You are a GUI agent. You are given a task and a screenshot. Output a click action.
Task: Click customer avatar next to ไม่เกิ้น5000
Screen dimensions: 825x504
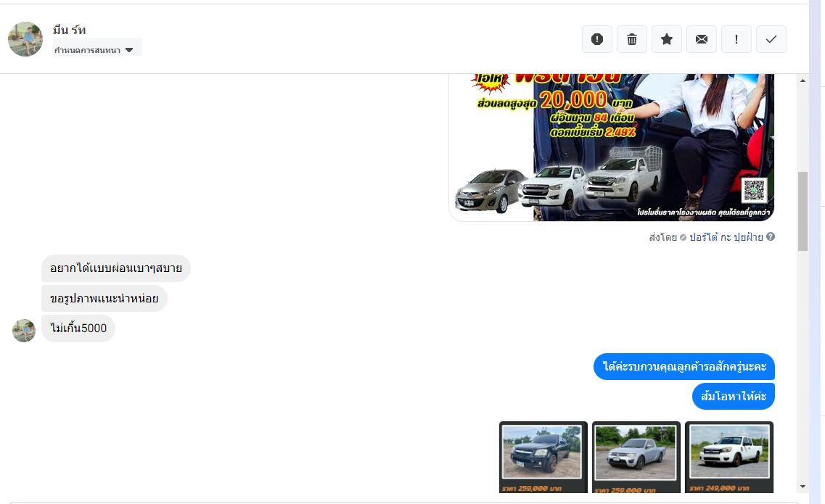pos(24,331)
